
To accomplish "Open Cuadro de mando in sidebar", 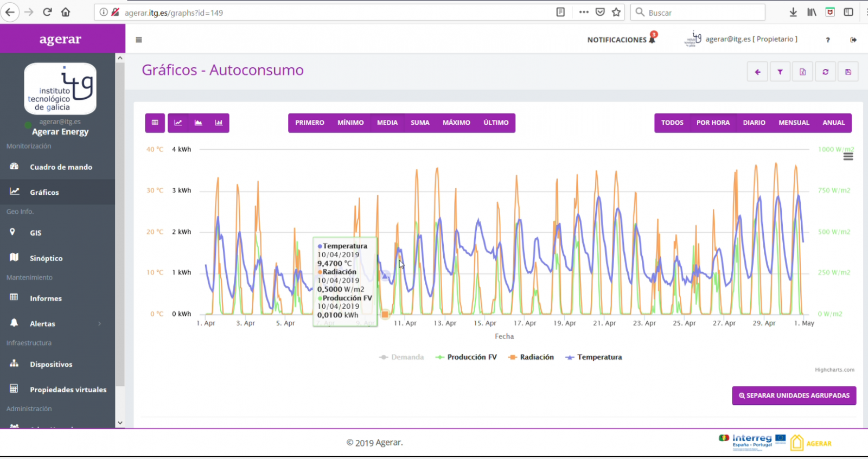I will [61, 167].
